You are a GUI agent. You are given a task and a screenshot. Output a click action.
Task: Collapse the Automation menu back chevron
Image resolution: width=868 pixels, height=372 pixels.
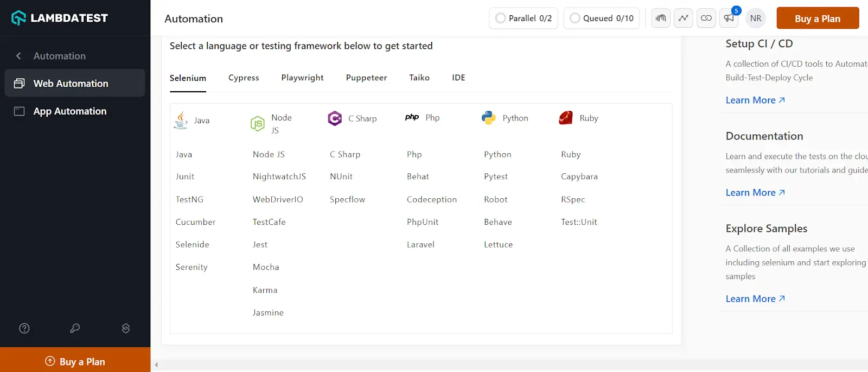[18, 56]
